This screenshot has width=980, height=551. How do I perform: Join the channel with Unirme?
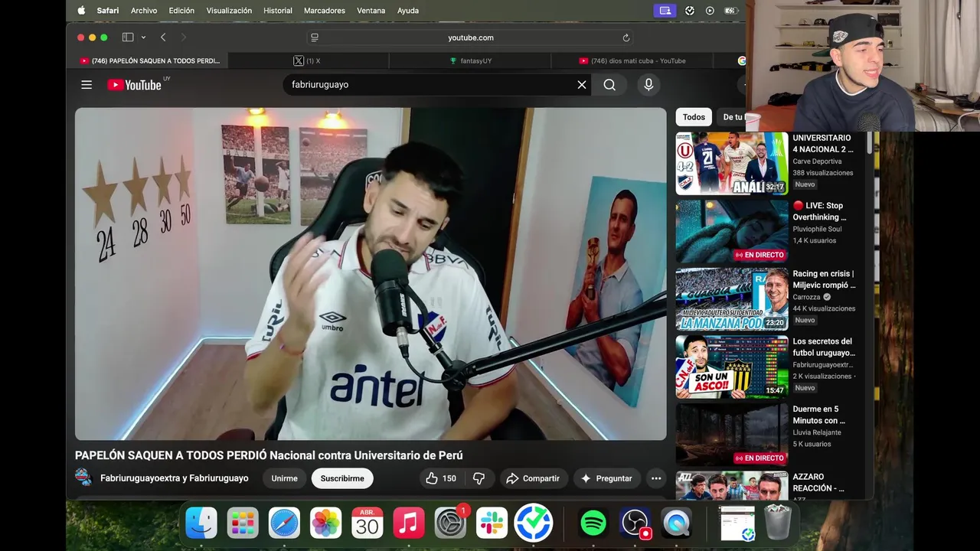tap(284, 478)
